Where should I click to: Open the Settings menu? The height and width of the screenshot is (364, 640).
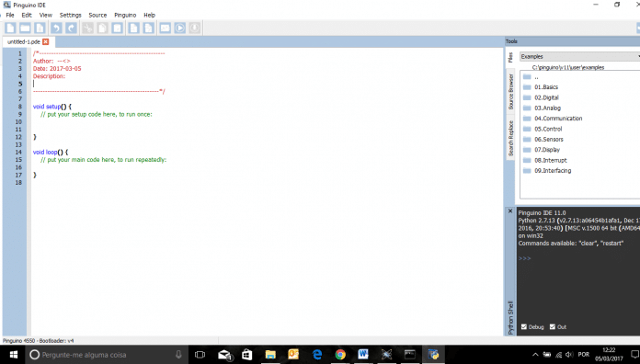pyautogui.click(x=71, y=15)
